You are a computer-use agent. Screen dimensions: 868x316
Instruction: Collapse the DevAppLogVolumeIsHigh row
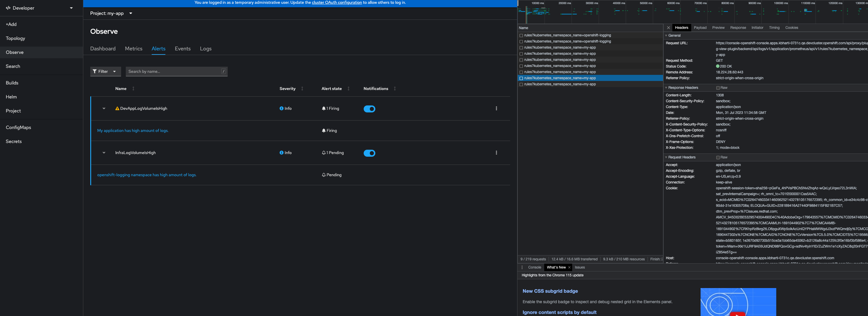point(104,108)
